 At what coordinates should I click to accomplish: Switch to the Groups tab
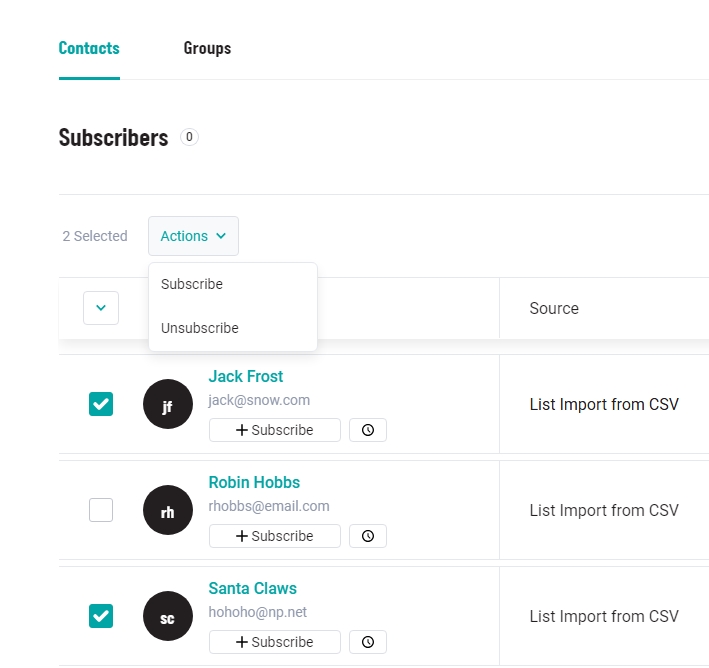coord(207,48)
